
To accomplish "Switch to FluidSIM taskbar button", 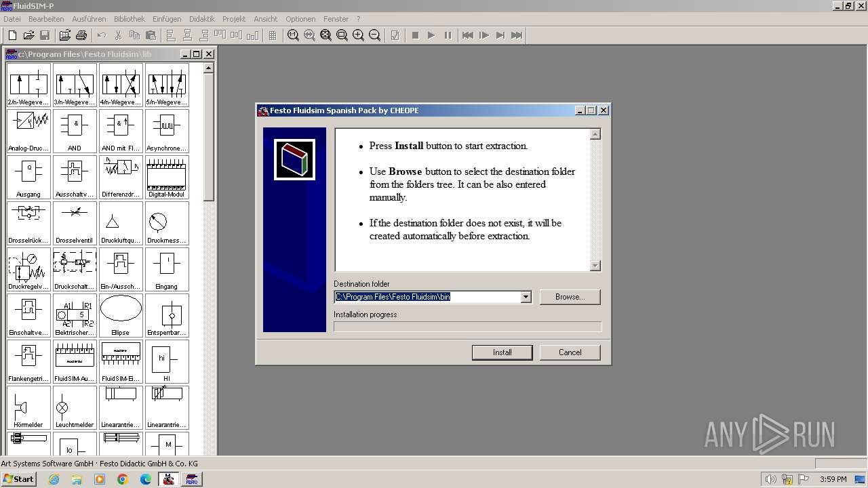I will coord(192,479).
